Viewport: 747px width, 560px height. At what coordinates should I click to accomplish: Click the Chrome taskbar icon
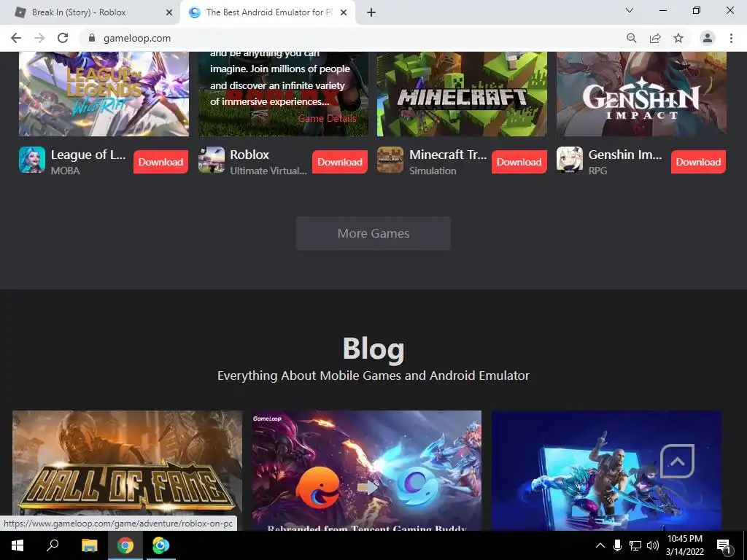pyautogui.click(x=125, y=545)
